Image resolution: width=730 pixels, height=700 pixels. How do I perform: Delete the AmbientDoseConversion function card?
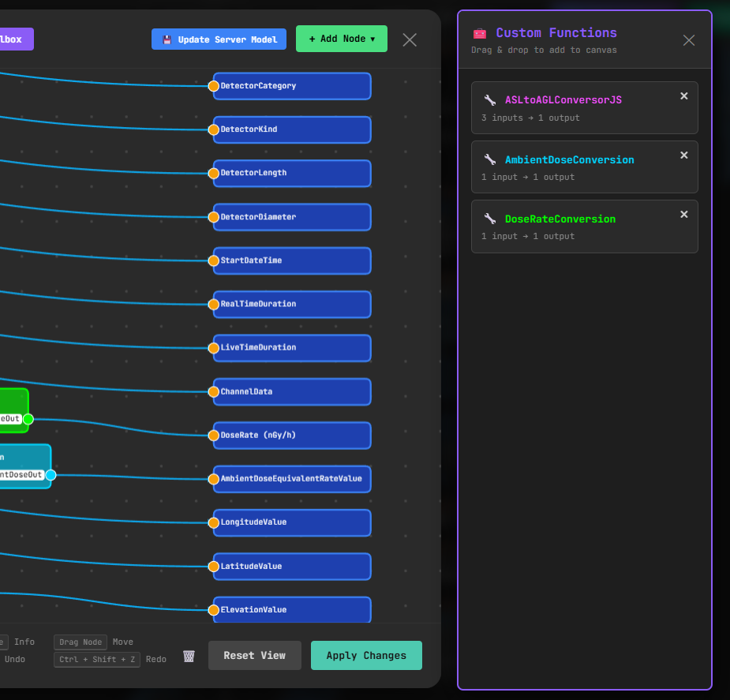pos(684,155)
